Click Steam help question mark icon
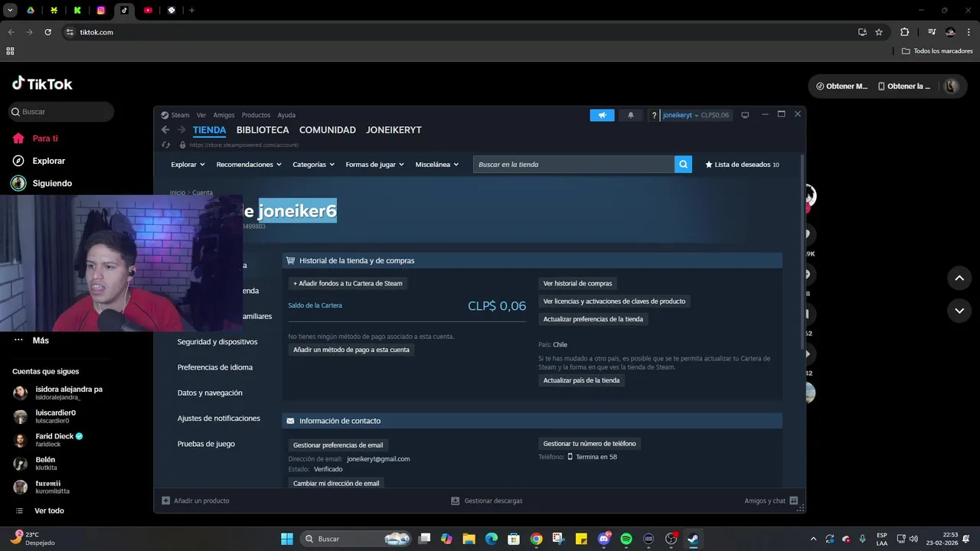 654,115
